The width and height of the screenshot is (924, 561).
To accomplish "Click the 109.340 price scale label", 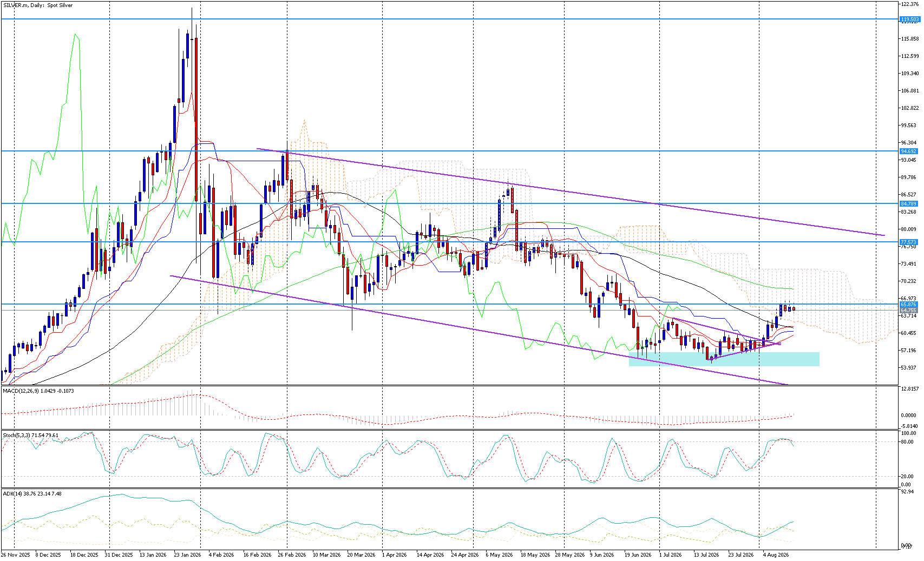I will 909,74.
